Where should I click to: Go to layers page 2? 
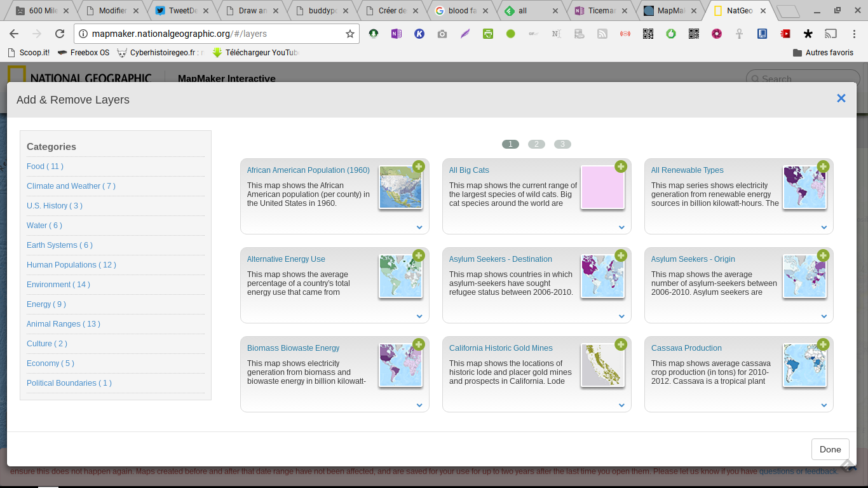tap(536, 144)
